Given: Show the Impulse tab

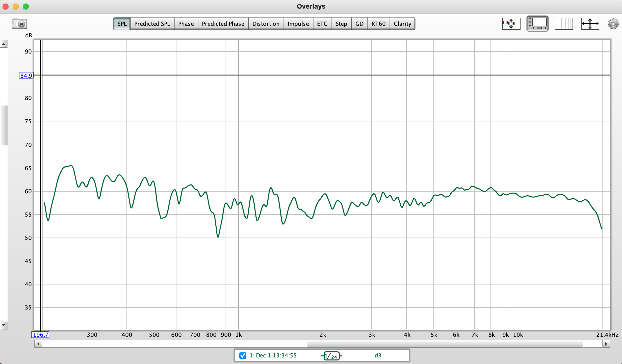Looking at the screenshot, I should point(298,24).
